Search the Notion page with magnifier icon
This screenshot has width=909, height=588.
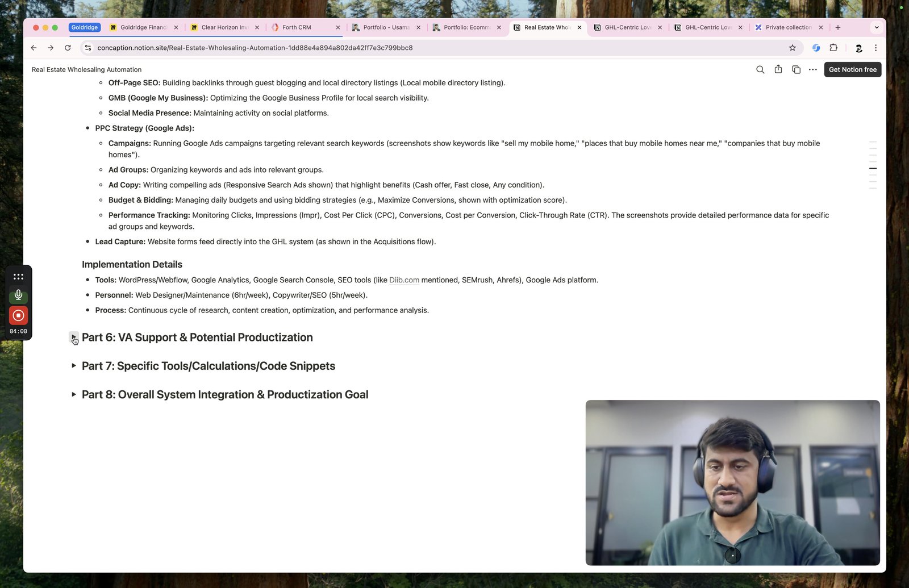pos(760,69)
